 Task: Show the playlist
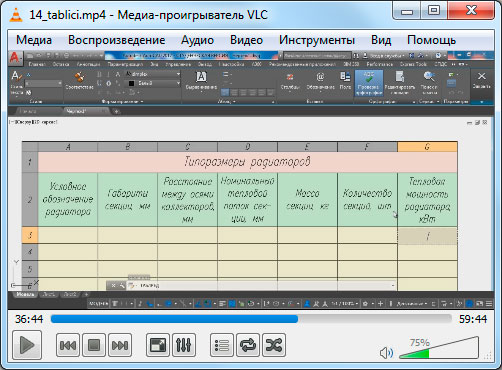pyautogui.click(x=222, y=345)
